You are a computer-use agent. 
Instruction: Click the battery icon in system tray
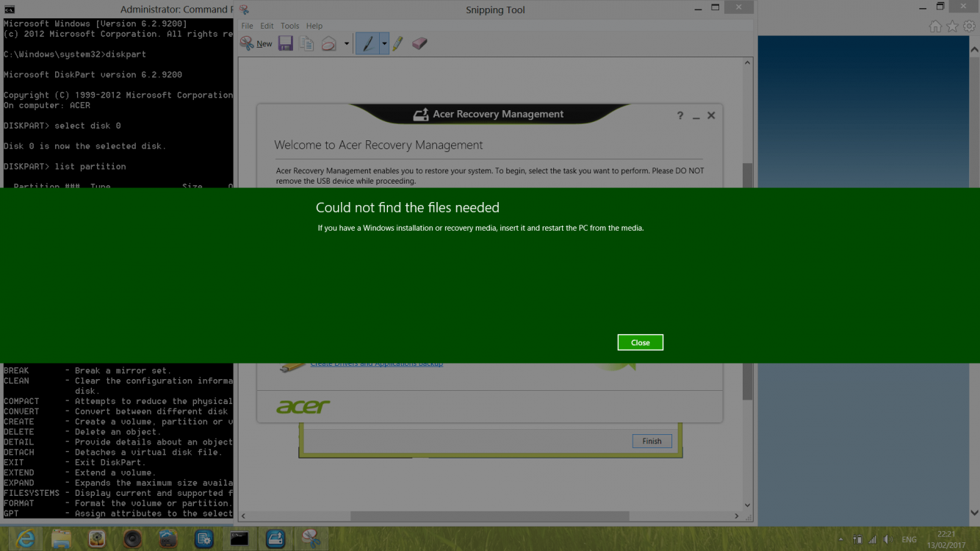tap(857, 539)
